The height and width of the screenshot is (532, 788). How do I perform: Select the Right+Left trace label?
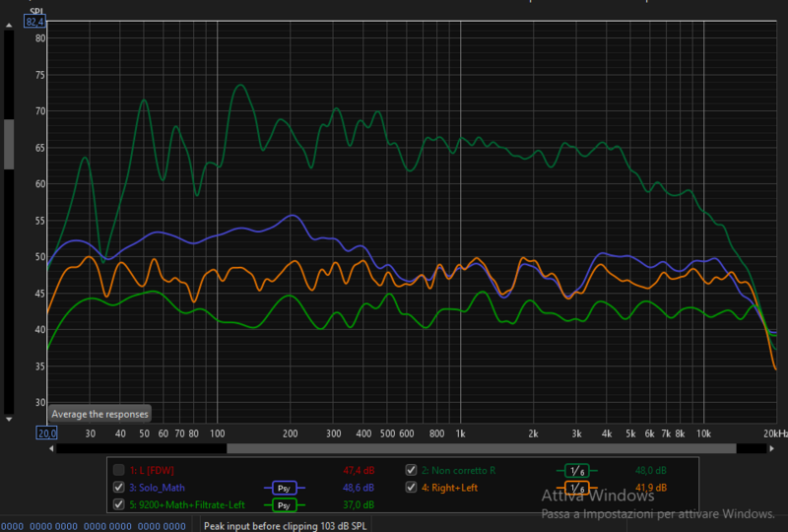pos(454,488)
